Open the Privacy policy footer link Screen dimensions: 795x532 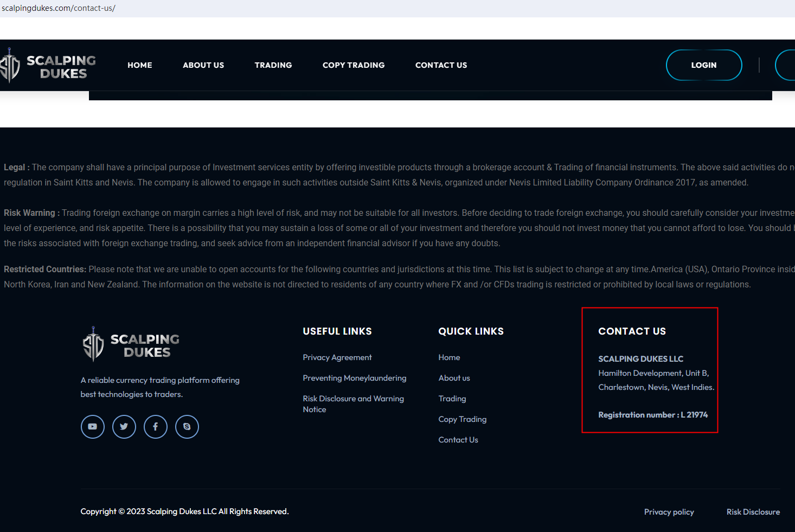click(x=669, y=512)
